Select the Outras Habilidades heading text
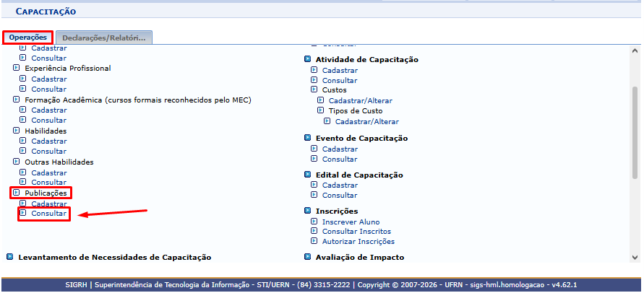Image resolution: width=644 pixels, height=293 pixels. click(59, 162)
